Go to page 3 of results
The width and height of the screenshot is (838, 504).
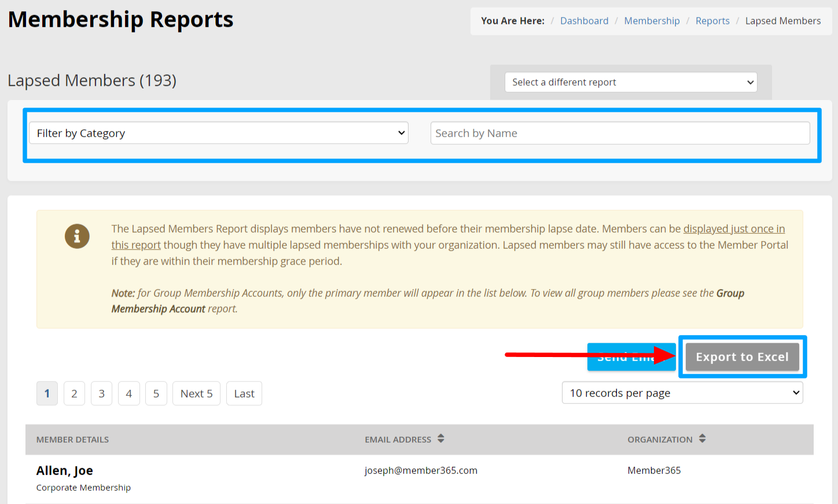click(x=101, y=393)
